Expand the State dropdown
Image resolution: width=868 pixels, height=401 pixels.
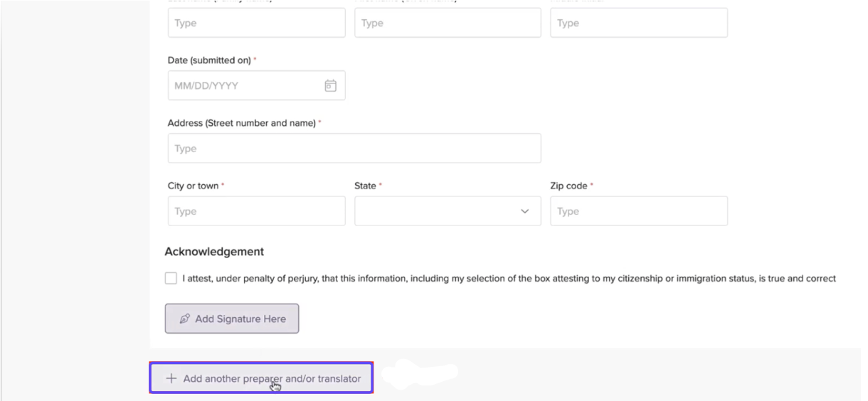[447, 211]
